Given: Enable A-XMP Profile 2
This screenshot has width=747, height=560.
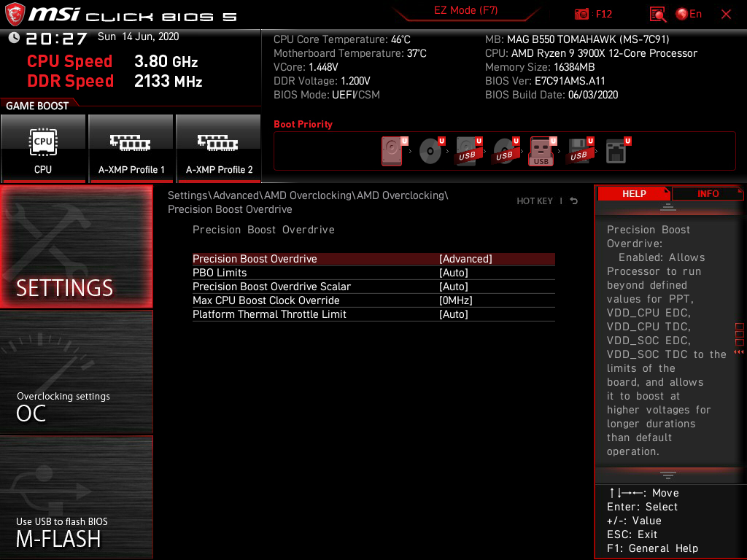Looking at the screenshot, I should [219, 149].
